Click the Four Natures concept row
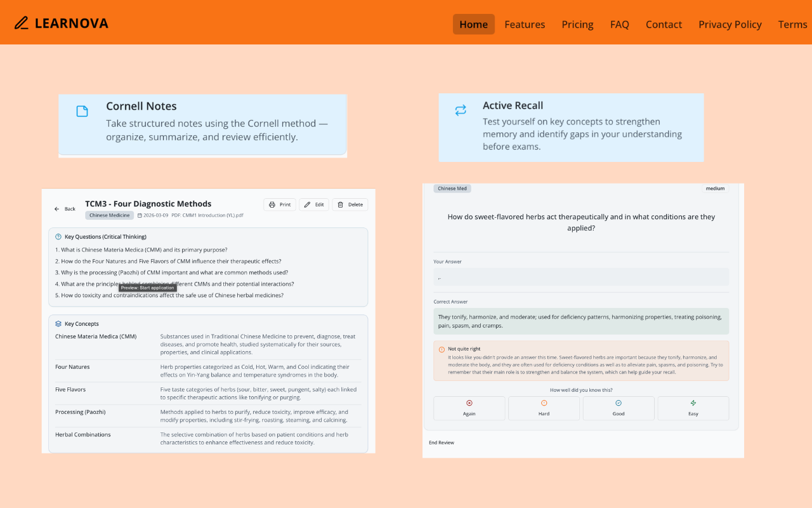 tap(208, 371)
